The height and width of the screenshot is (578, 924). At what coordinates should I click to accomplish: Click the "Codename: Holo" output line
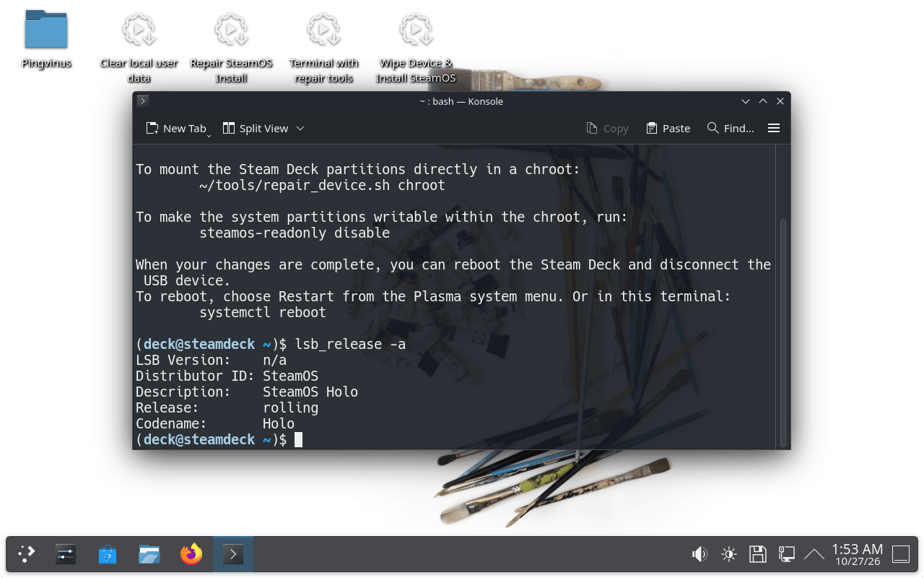click(x=215, y=423)
